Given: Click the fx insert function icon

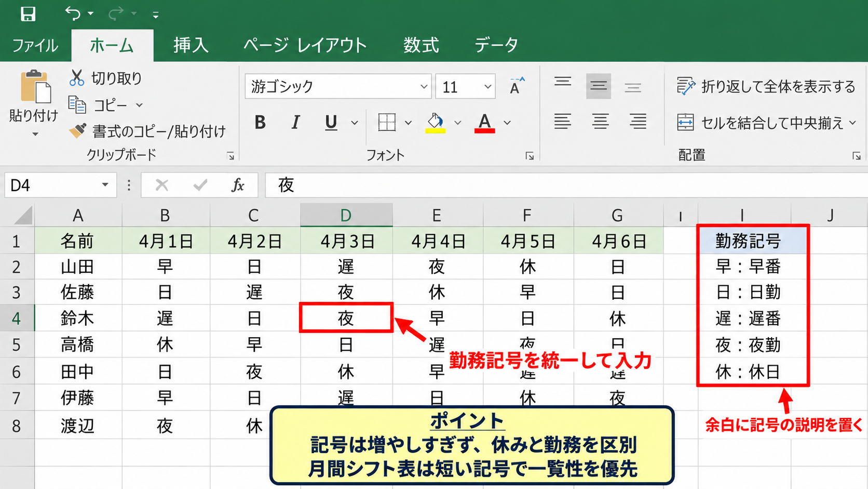Looking at the screenshot, I should 238,185.
